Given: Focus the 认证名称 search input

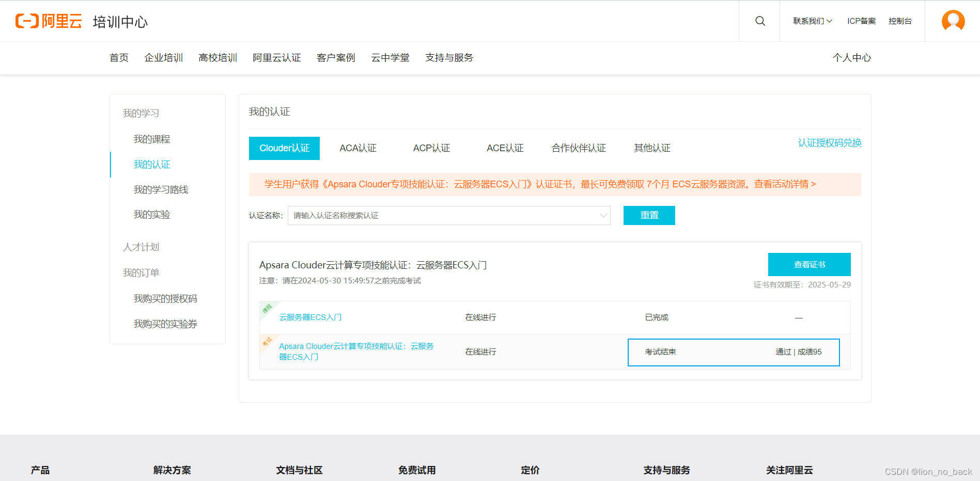Looking at the screenshot, I should click(449, 216).
